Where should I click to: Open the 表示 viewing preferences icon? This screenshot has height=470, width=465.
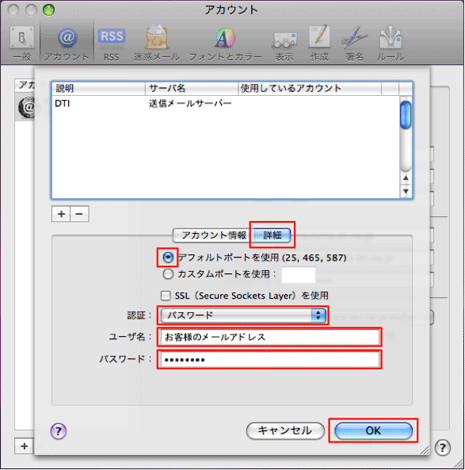coord(284,44)
